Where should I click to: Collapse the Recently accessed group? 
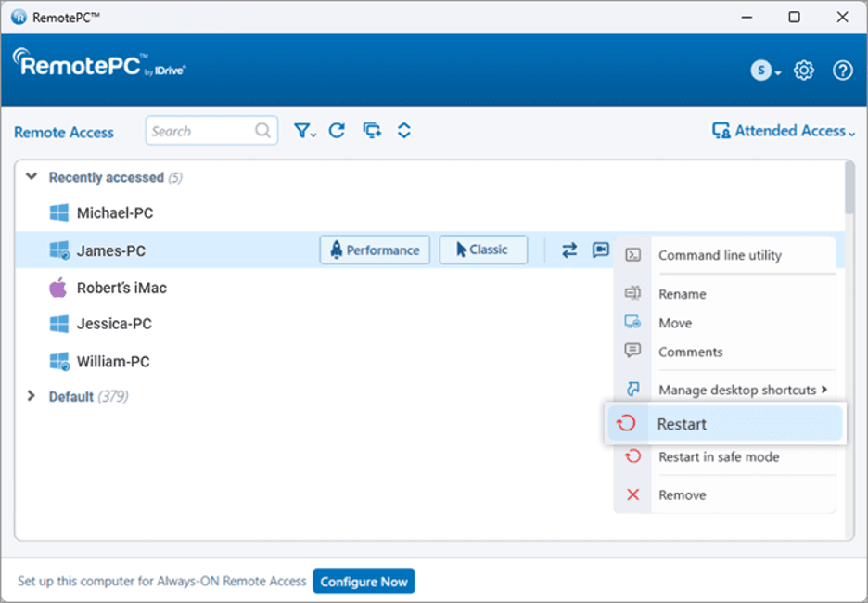pyautogui.click(x=31, y=176)
